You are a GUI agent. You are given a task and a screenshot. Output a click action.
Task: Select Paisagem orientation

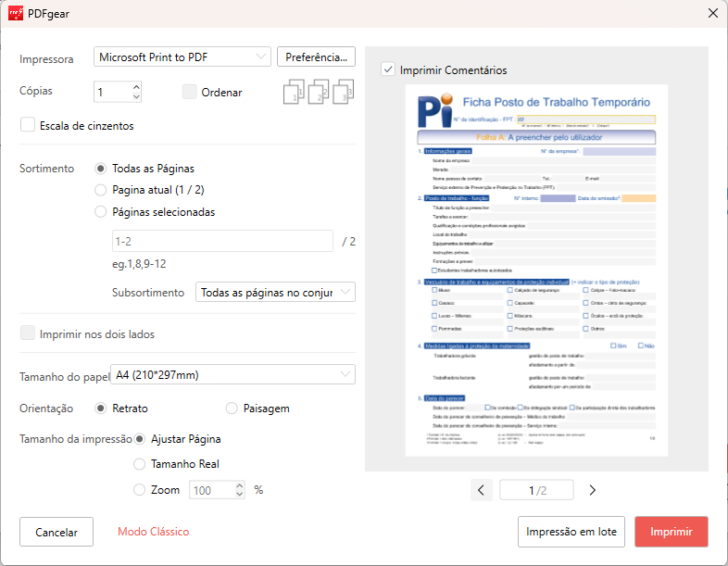(232, 409)
